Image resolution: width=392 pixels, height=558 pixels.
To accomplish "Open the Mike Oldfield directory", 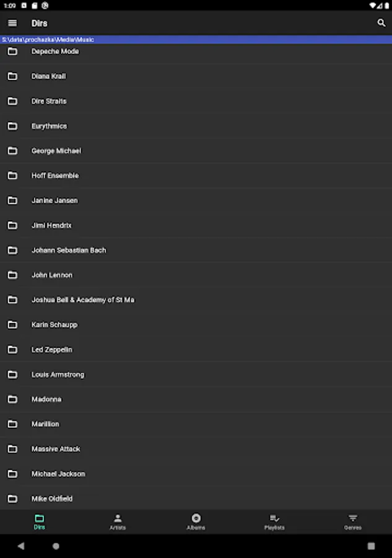I will coord(196,498).
